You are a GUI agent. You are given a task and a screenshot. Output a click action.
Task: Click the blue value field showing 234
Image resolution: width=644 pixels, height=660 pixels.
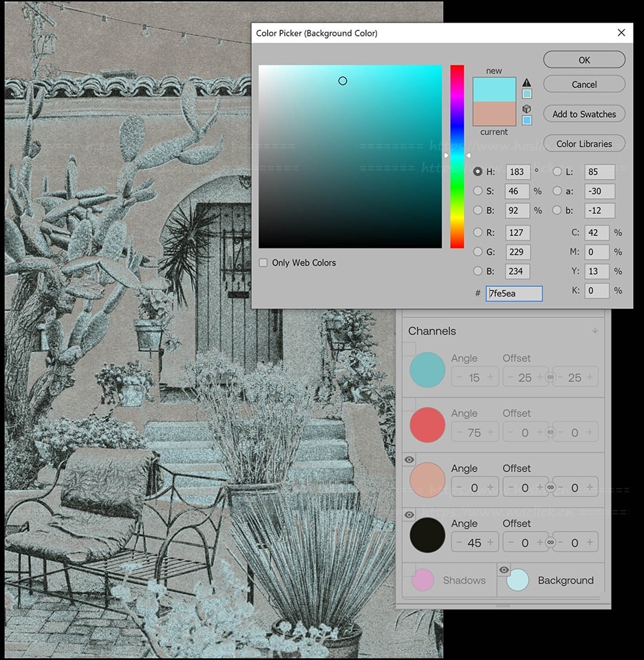(517, 271)
